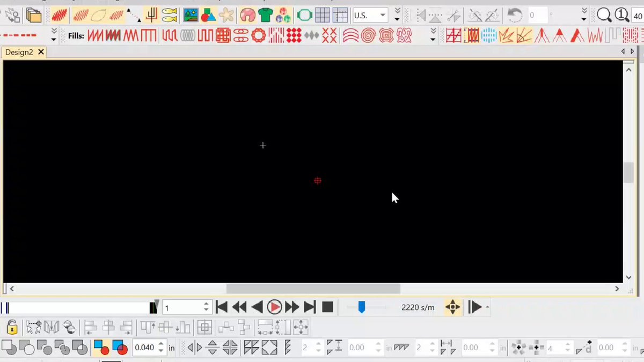Toggle the trident needle tool

point(152,15)
